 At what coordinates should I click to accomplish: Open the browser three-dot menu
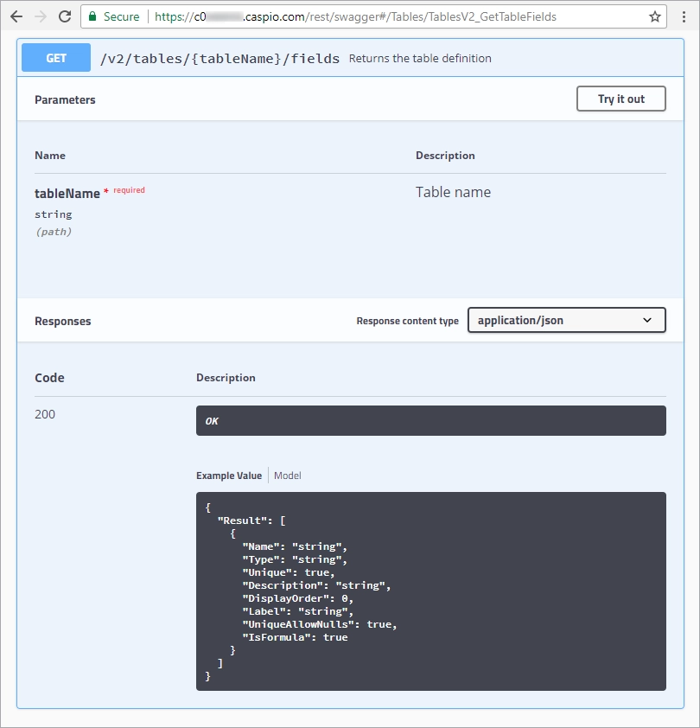684,16
